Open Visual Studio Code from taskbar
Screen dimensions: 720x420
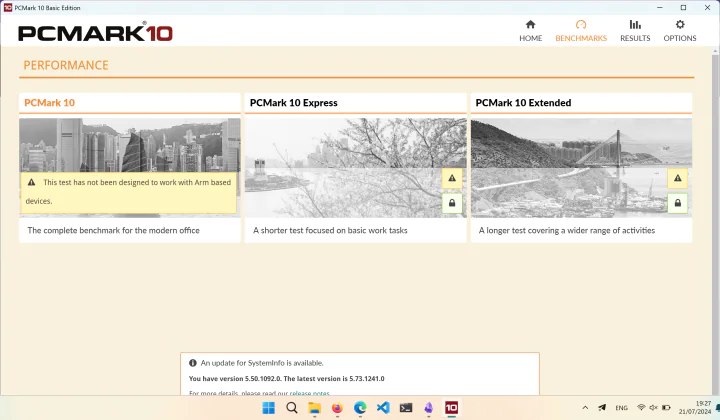pyautogui.click(x=383, y=408)
